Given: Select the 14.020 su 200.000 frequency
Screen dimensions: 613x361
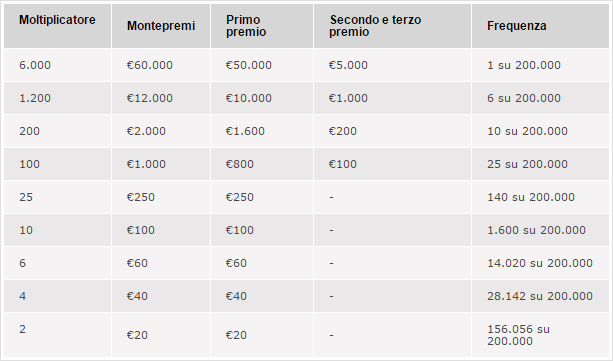Looking at the screenshot, I should [x=540, y=263].
